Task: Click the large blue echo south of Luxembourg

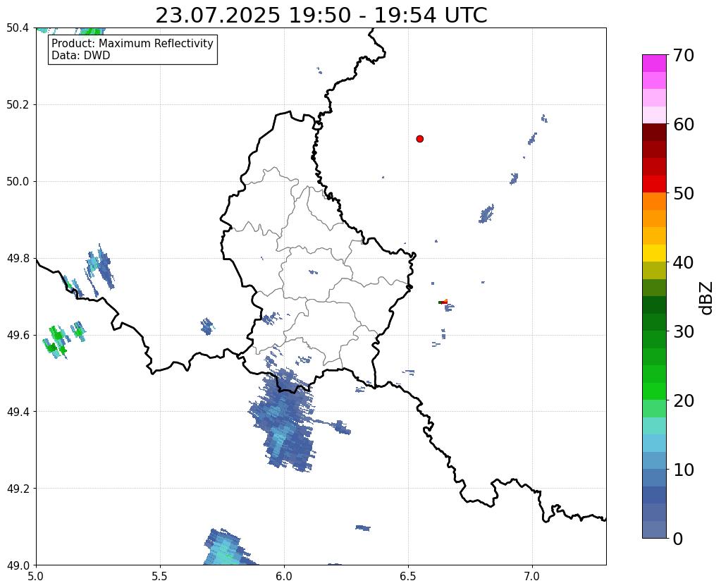Action: [x=285, y=421]
